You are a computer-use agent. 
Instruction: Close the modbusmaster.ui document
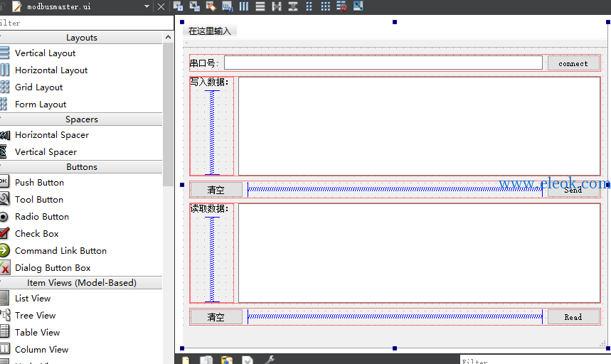[x=161, y=6]
